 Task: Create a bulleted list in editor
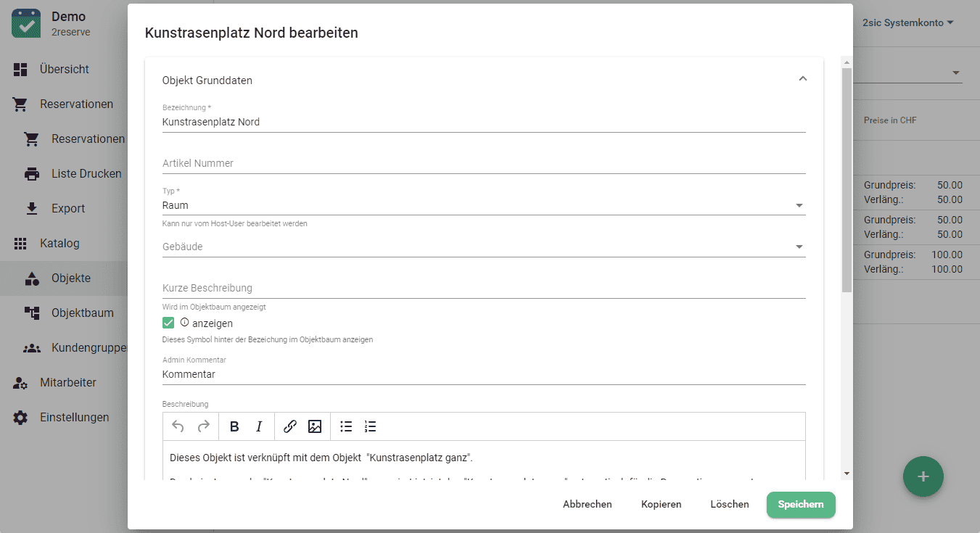click(x=346, y=426)
